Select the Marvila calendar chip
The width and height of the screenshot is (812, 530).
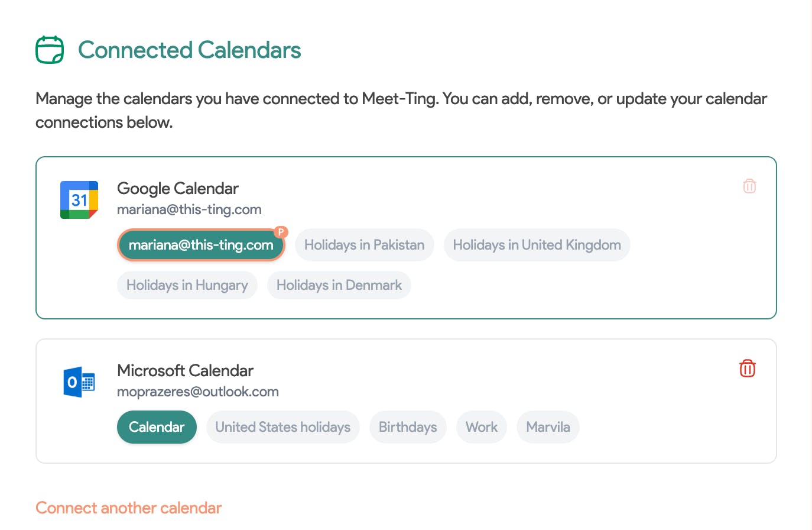(x=548, y=427)
